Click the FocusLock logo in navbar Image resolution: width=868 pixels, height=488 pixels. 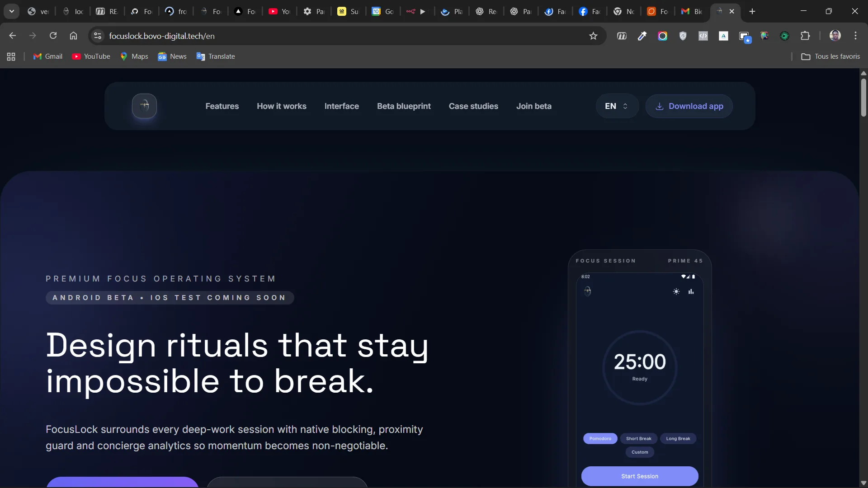[x=144, y=106]
